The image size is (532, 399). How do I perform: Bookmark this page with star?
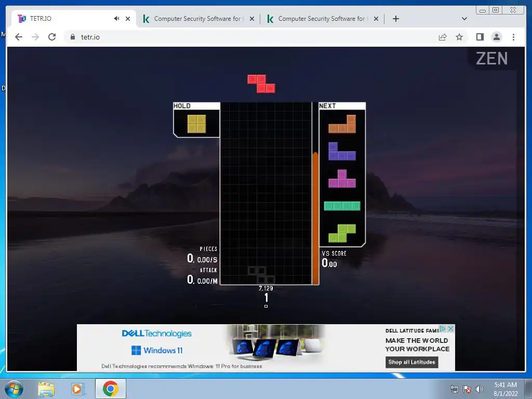coord(459,37)
